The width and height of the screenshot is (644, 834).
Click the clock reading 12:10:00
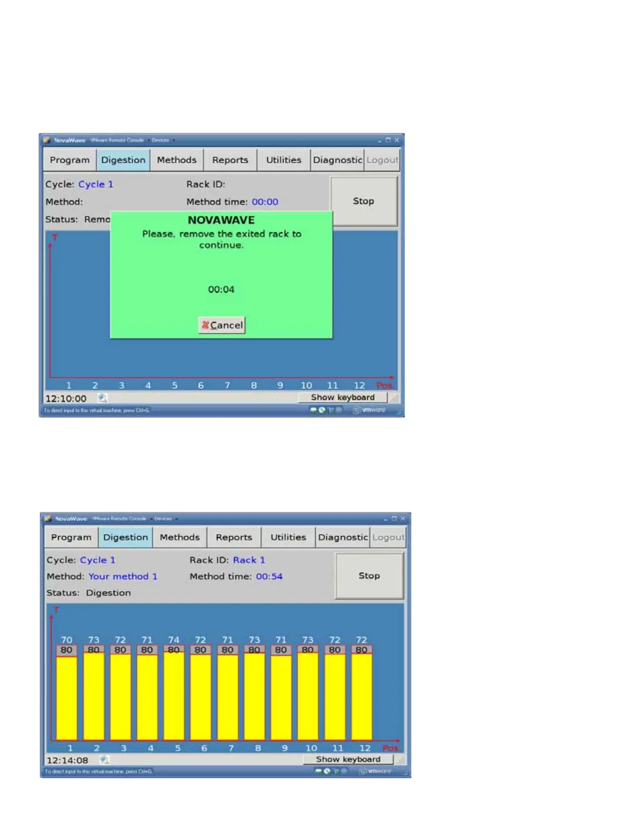[66, 399]
